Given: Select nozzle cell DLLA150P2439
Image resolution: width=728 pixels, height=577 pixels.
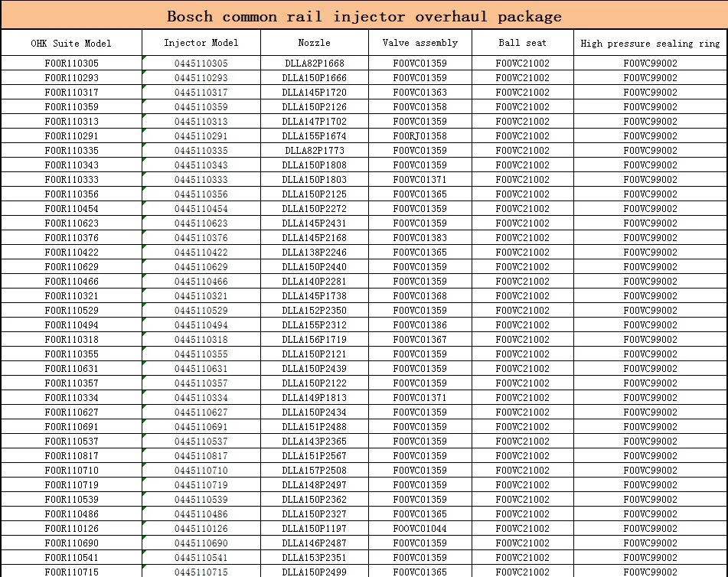Looking at the screenshot, I should pyautogui.click(x=315, y=369).
